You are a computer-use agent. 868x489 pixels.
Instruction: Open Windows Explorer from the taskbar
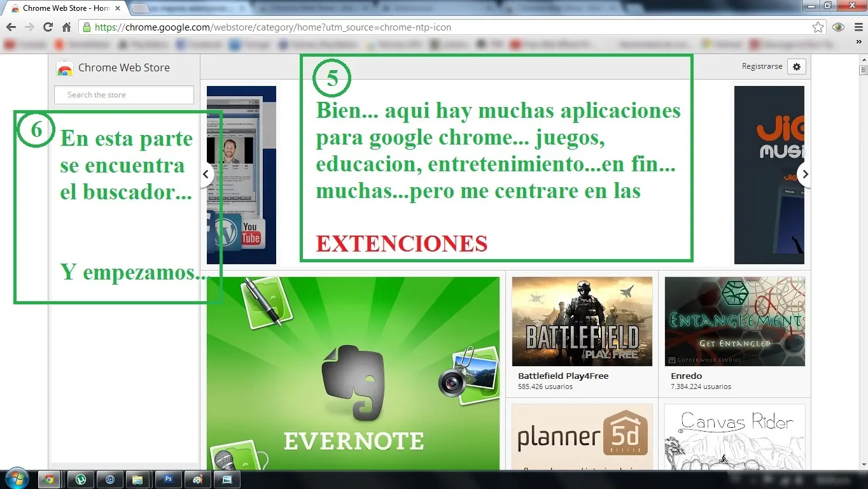click(x=137, y=479)
